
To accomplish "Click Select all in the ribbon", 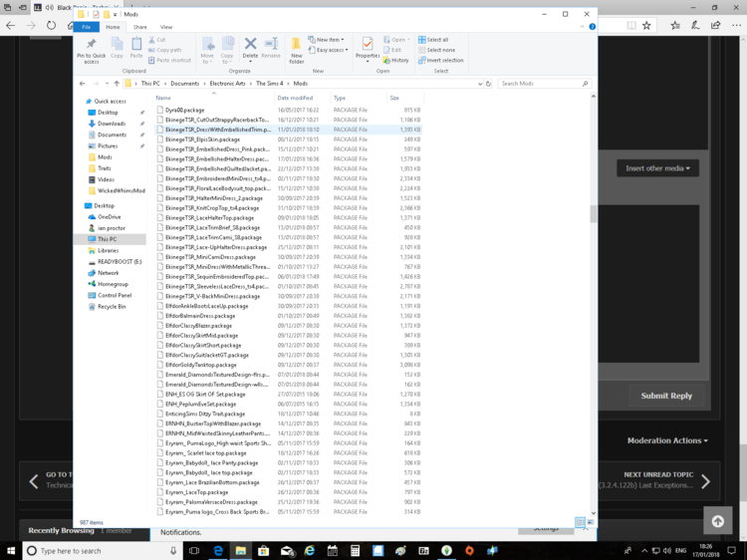I will tap(433, 40).
